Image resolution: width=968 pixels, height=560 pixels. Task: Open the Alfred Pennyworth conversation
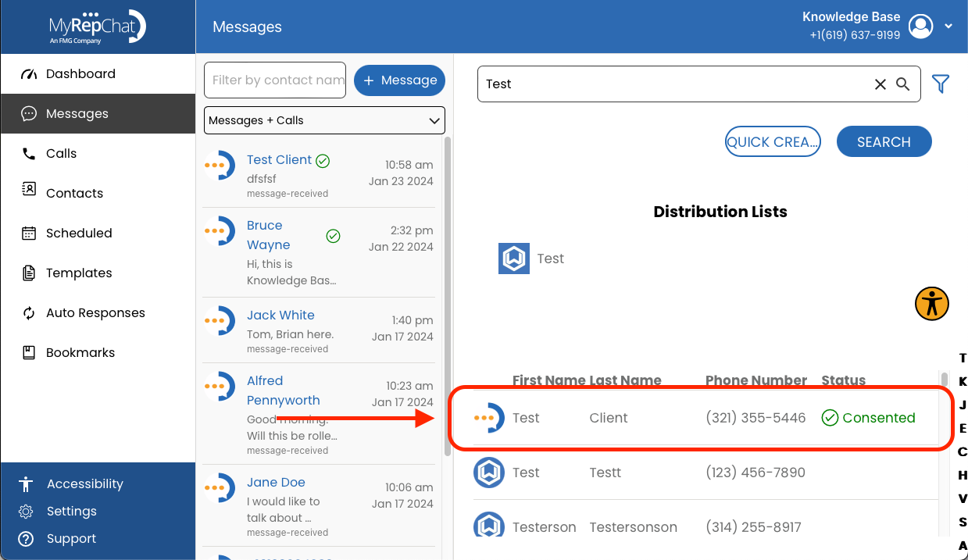(x=320, y=413)
